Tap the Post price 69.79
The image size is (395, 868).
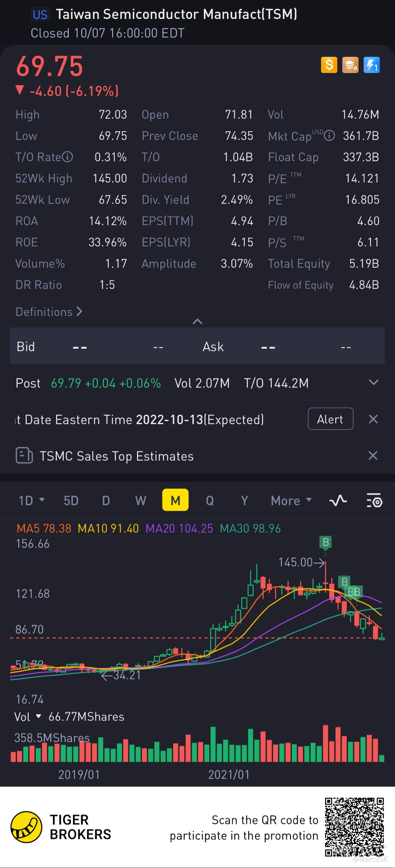(x=66, y=383)
